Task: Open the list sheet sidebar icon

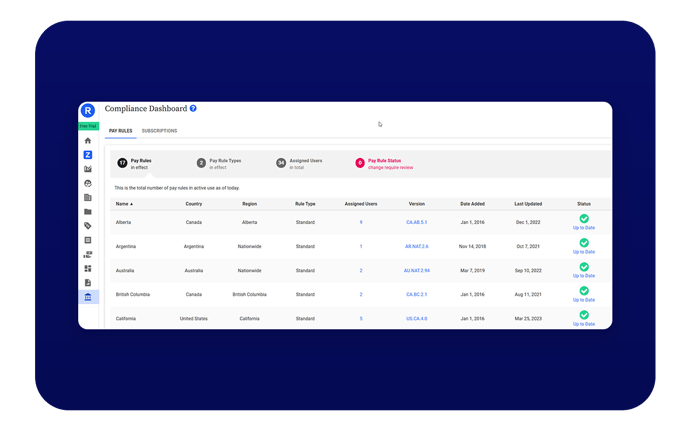Action: pyautogui.click(x=88, y=240)
